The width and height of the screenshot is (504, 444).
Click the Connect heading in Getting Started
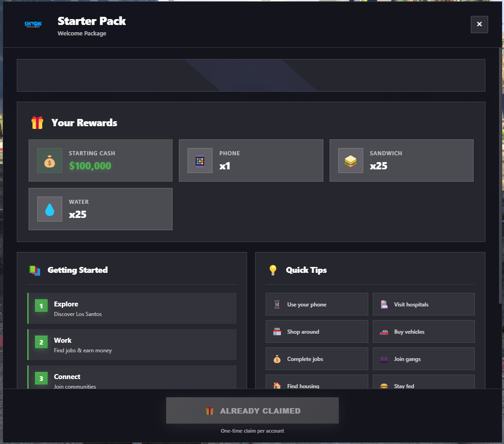(x=67, y=376)
